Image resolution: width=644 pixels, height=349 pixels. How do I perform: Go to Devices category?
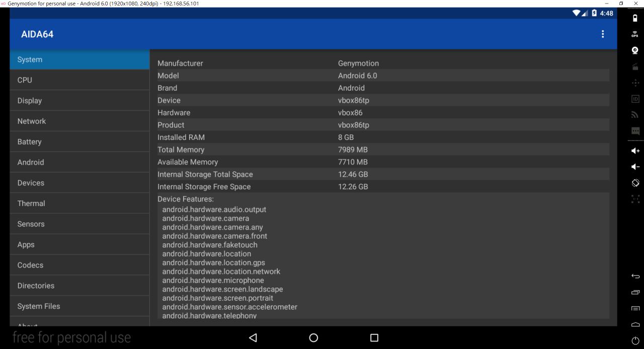coord(79,183)
